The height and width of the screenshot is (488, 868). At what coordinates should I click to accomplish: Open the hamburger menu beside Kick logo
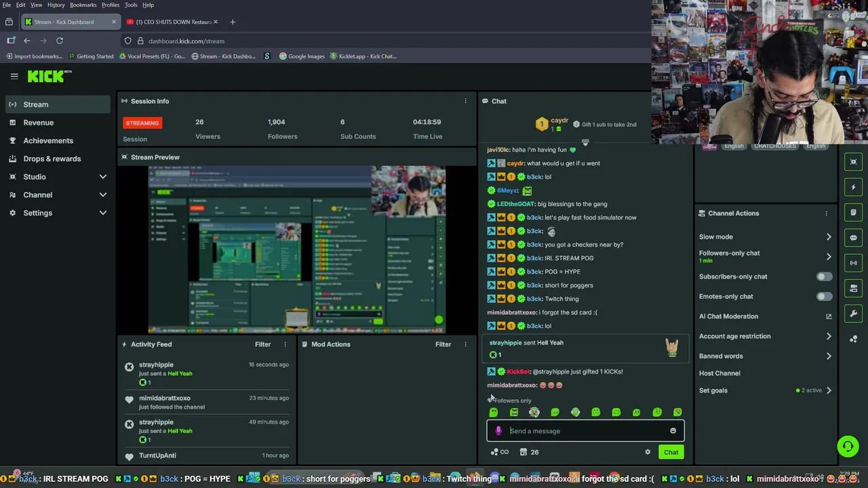coord(14,77)
